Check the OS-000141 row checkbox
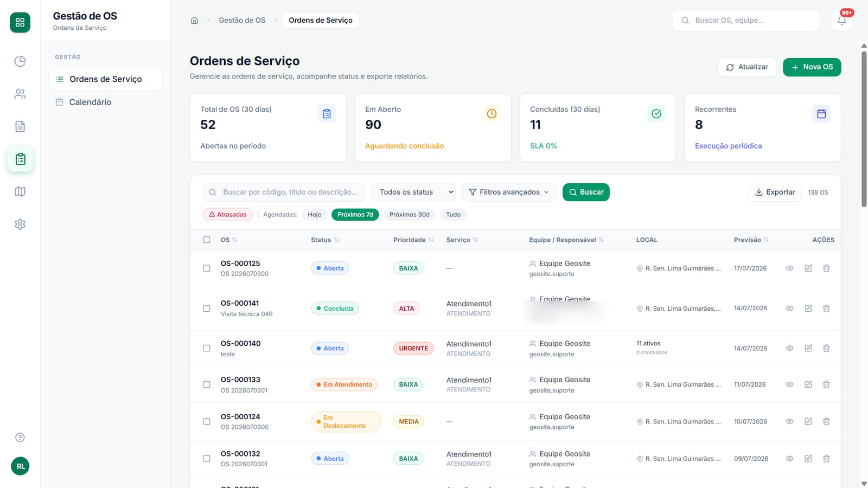Image resolution: width=868 pixels, height=488 pixels. pos(207,309)
